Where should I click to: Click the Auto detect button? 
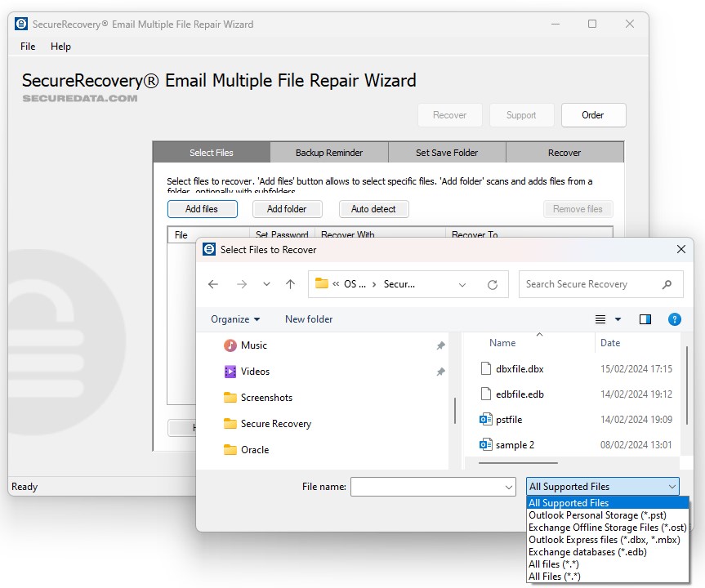pos(373,208)
